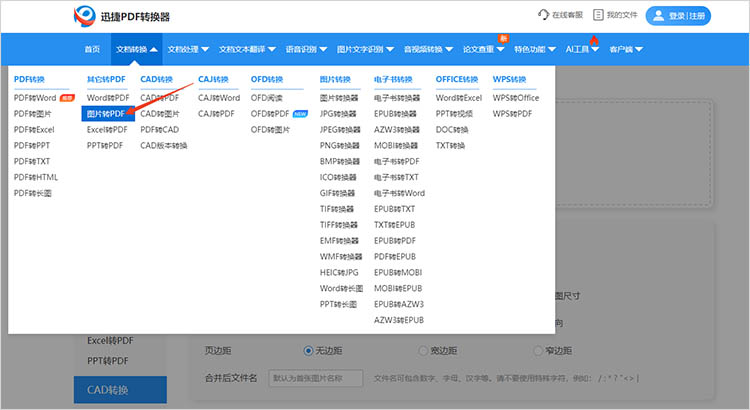Expand the 语音识别 dropdown
The height and width of the screenshot is (410, 750).
pos(306,49)
